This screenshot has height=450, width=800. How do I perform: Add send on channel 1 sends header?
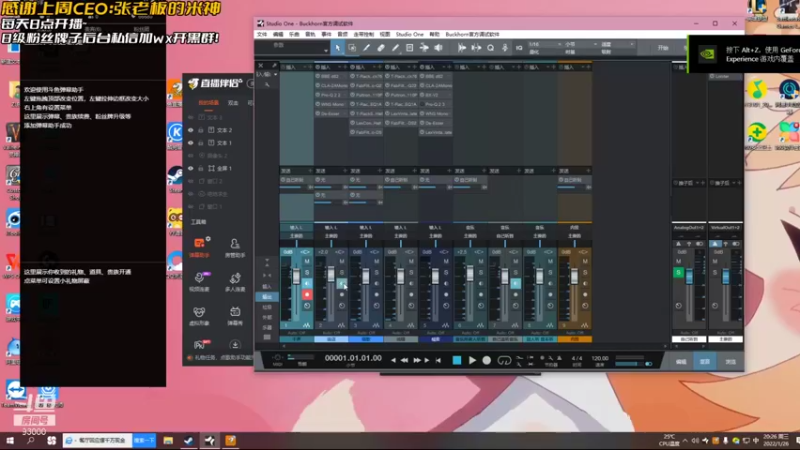pyautogui.click(x=310, y=170)
